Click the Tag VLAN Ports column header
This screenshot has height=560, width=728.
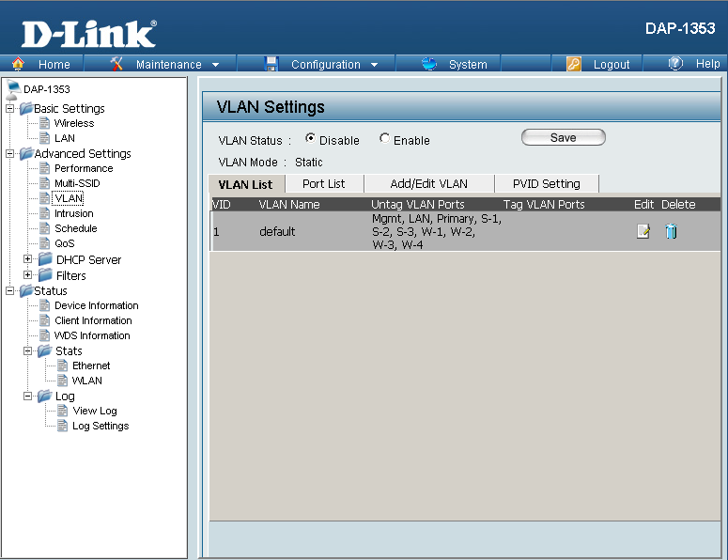(x=544, y=204)
